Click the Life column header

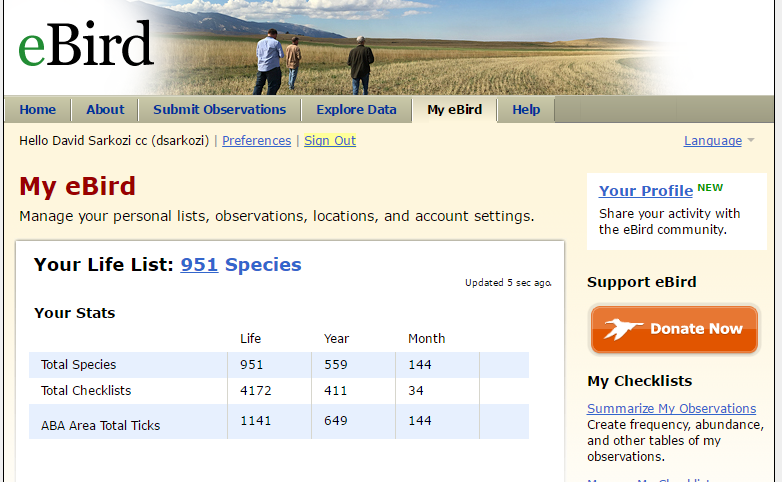[250, 338]
